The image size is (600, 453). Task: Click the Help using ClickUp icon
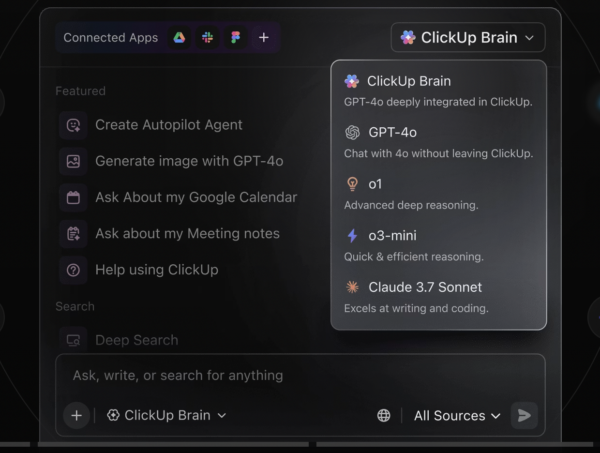73,270
